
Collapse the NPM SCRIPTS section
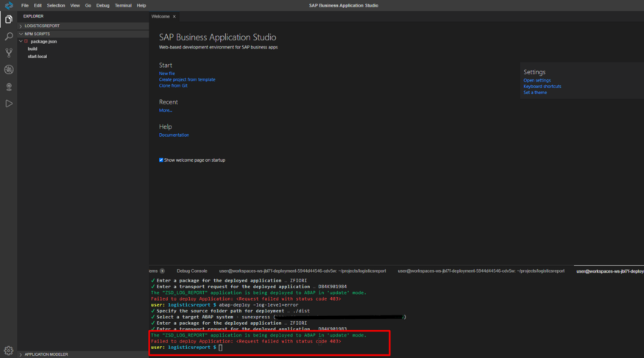pos(83,34)
